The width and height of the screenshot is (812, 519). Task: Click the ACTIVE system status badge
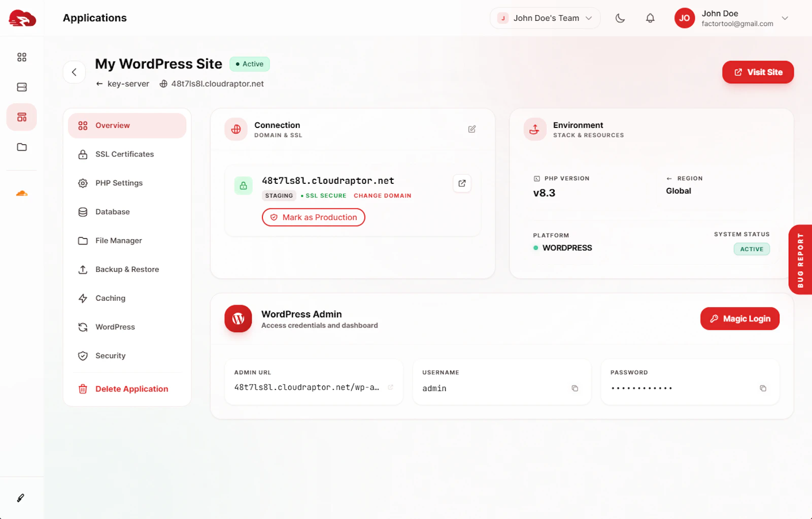pyautogui.click(x=752, y=249)
